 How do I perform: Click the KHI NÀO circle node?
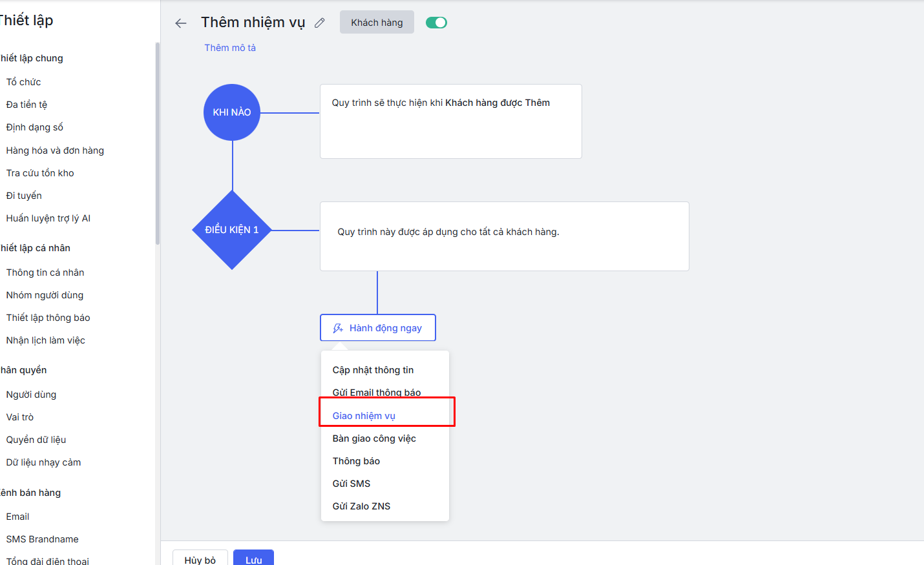[x=232, y=112]
